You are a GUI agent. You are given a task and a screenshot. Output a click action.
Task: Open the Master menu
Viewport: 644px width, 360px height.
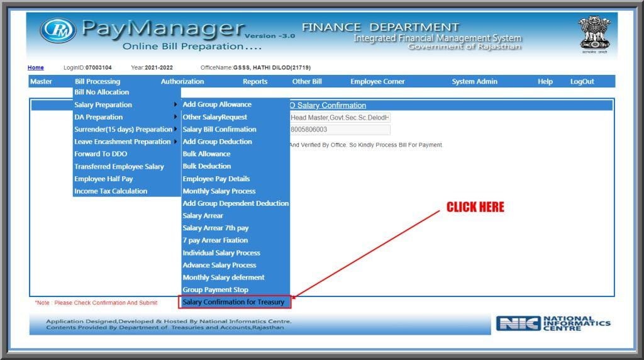tap(41, 81)
